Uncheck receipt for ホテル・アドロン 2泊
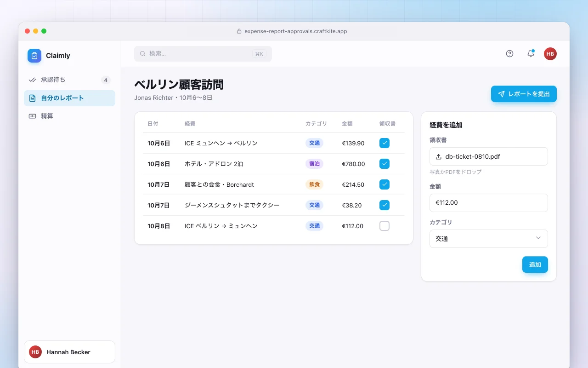588x368 pixels. [384, 164]
